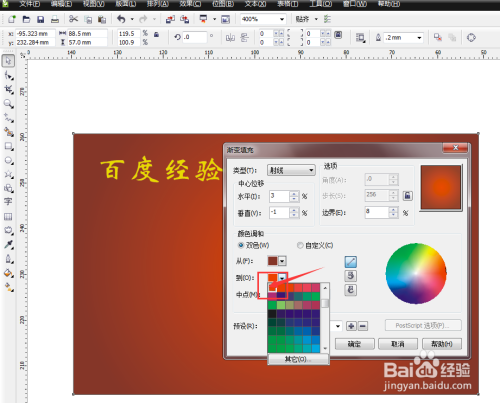500x403 pixels.
Task: Select the Ellipse tool in toolbox
Action: coord(8,160)
